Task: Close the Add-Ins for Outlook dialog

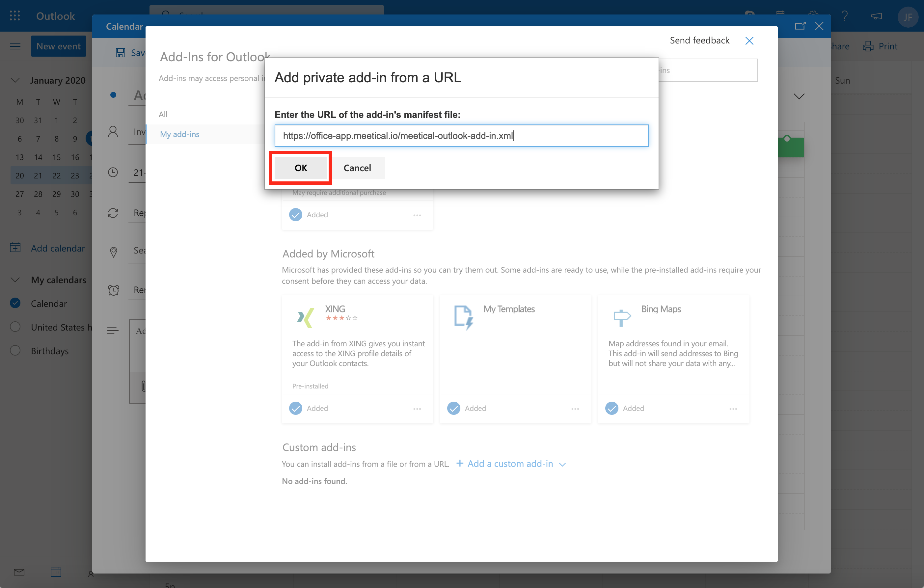Action: [x=749, y=40]
